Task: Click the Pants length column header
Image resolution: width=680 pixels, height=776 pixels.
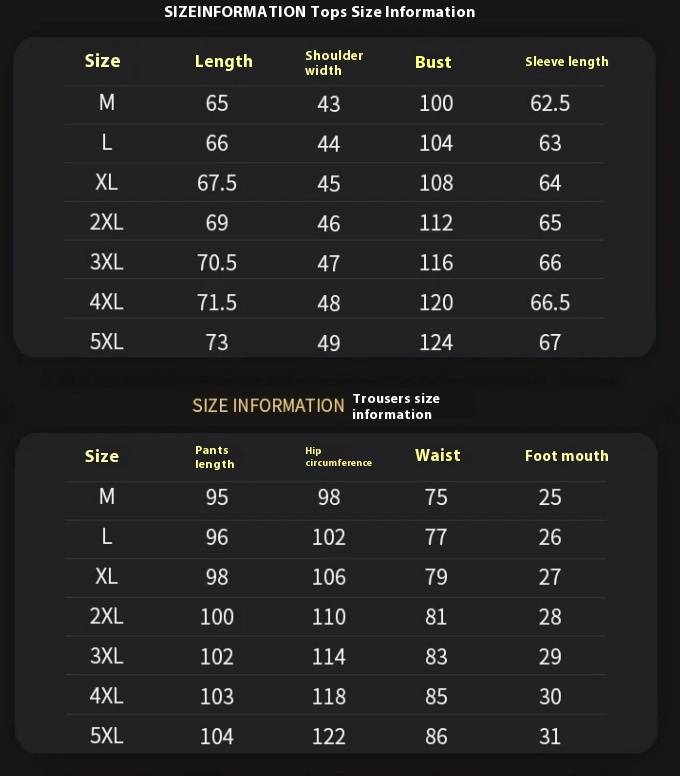Action: (215, 456)
